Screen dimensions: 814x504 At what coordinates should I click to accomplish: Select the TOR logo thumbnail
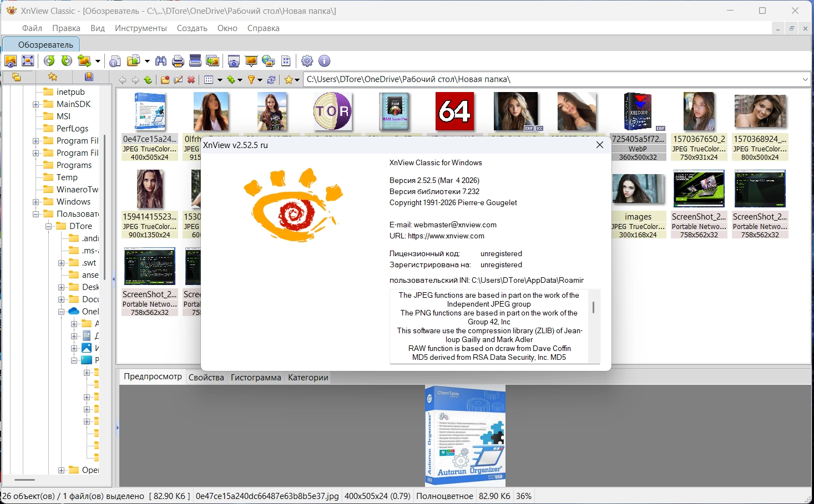(332, 111)
